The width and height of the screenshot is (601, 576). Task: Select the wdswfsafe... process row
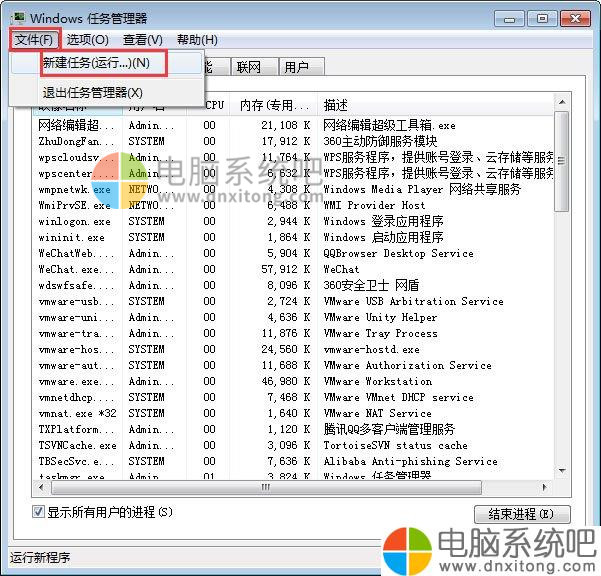(x=293, y=286)
